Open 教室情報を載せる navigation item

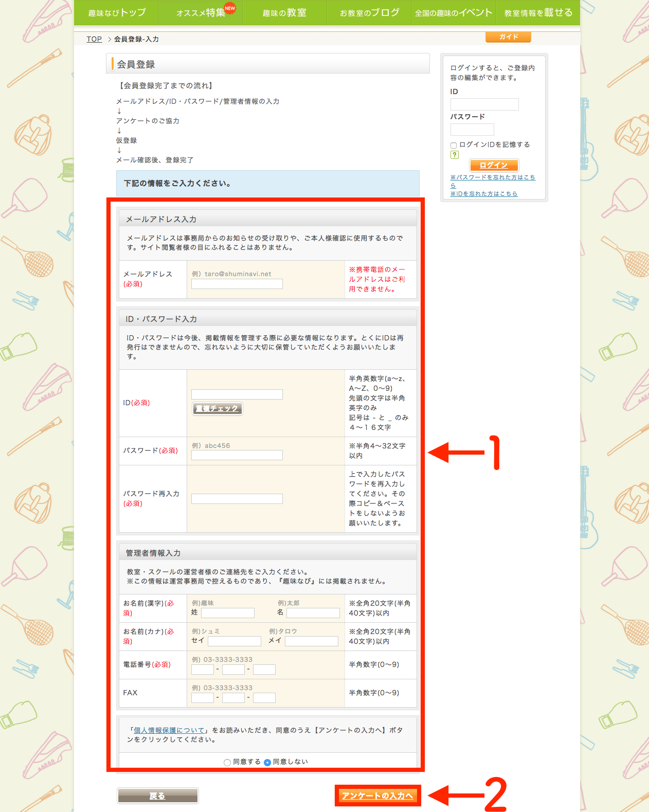pyautogui.click(x=538, y=12)
